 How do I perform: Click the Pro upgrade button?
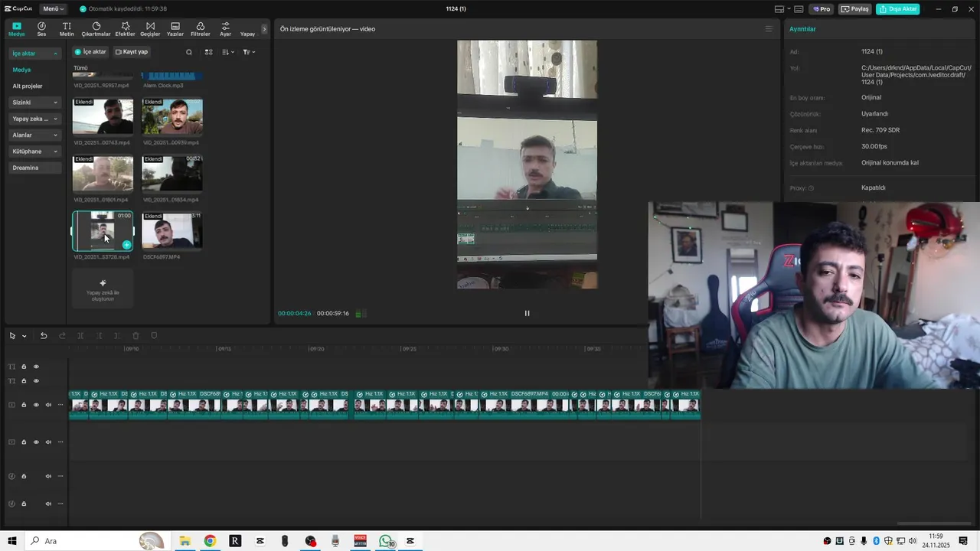[x=822, y=9]
